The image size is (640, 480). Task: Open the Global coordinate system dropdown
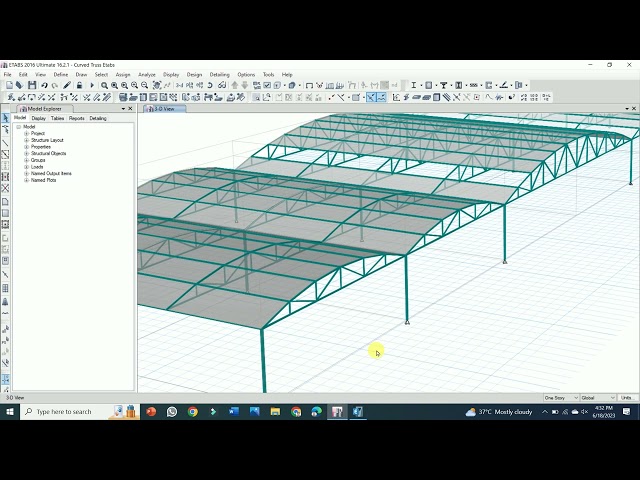pos(598,398)
